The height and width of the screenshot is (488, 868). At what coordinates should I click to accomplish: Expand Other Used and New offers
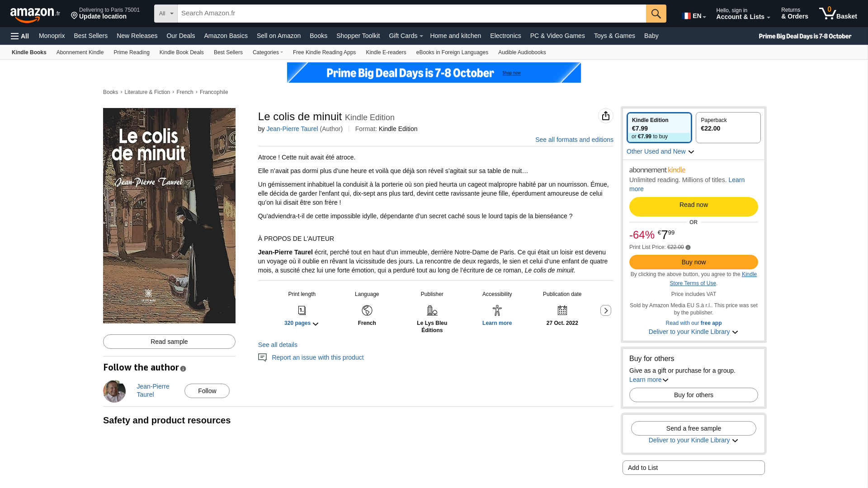pyautogui.click(x=660, y=151)
